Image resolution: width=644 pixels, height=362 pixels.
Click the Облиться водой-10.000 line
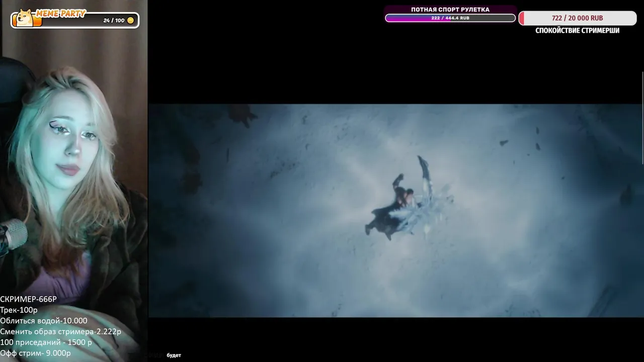(x=44, y=321)
